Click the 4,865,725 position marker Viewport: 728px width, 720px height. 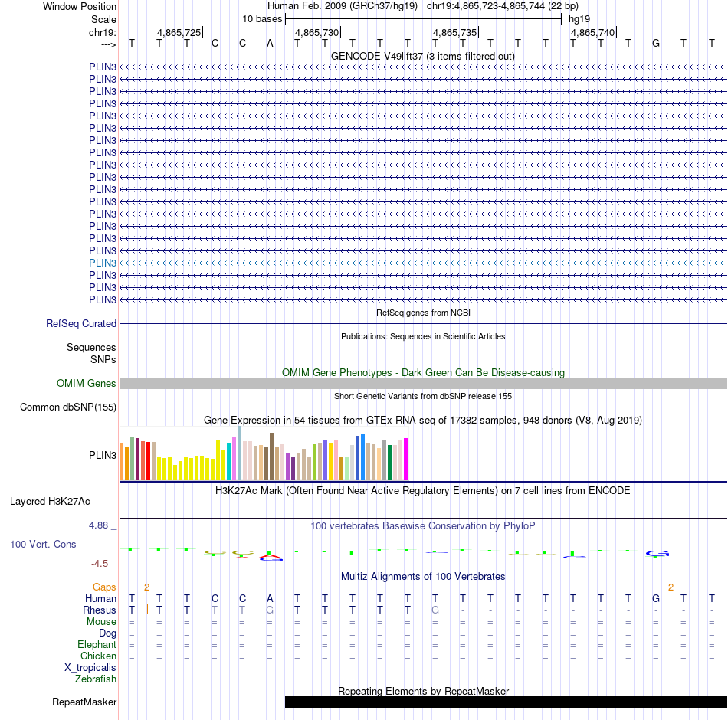click(179, 32)
